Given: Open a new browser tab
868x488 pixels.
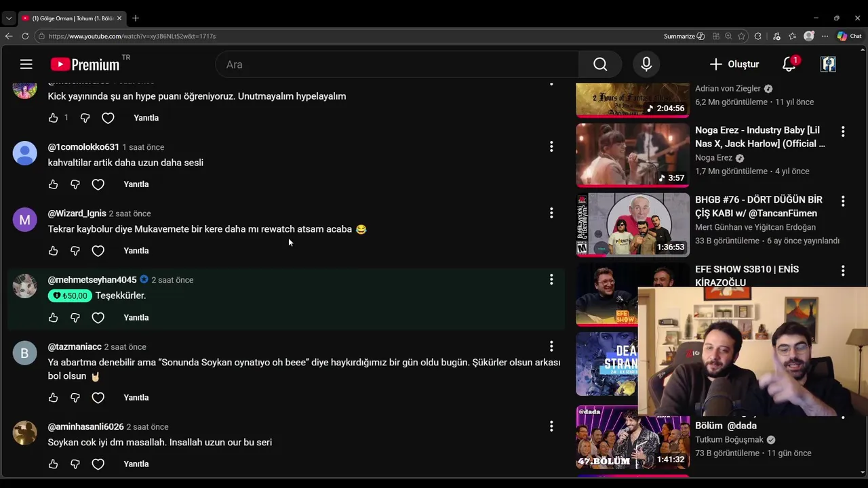Looking at the screenshot, I should click(x=136, y=18).
